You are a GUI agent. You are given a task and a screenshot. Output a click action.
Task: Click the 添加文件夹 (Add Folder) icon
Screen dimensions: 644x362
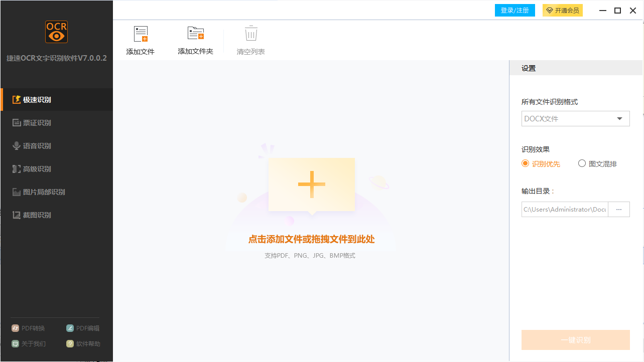[195, 39]
